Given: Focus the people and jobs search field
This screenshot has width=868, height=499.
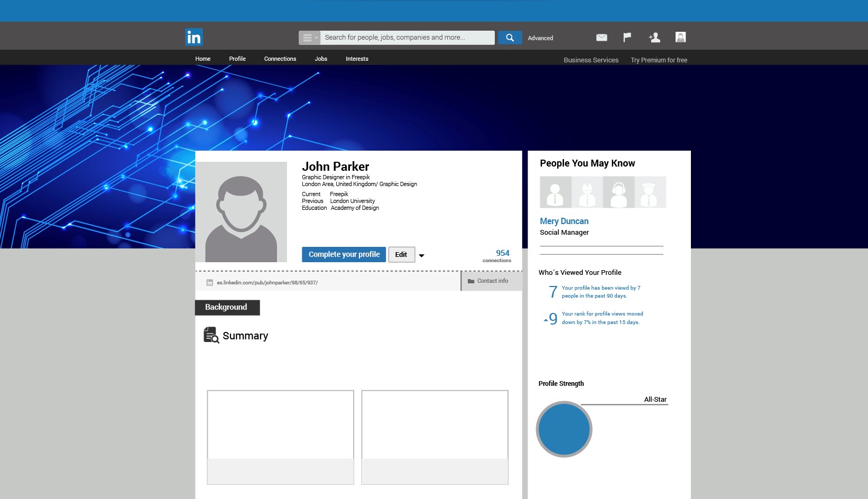Looking at the screenshot, I should pos(407,38).
